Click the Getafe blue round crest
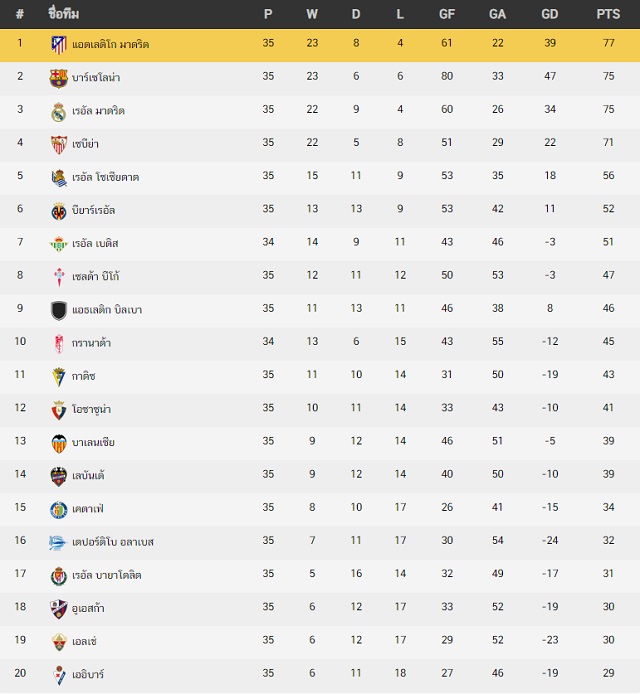Image resolution: width=640 pixels, height=694 pixels. click(58, 509)
